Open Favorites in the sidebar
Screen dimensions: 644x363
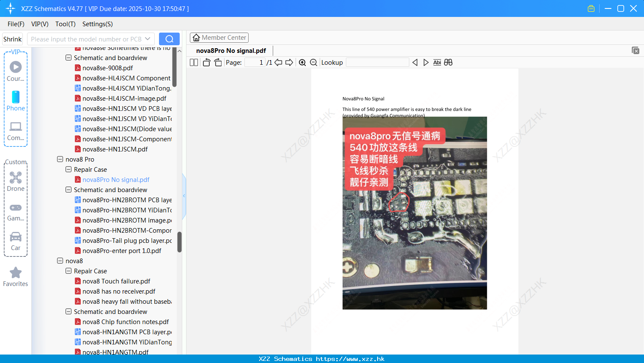point(16,277)
